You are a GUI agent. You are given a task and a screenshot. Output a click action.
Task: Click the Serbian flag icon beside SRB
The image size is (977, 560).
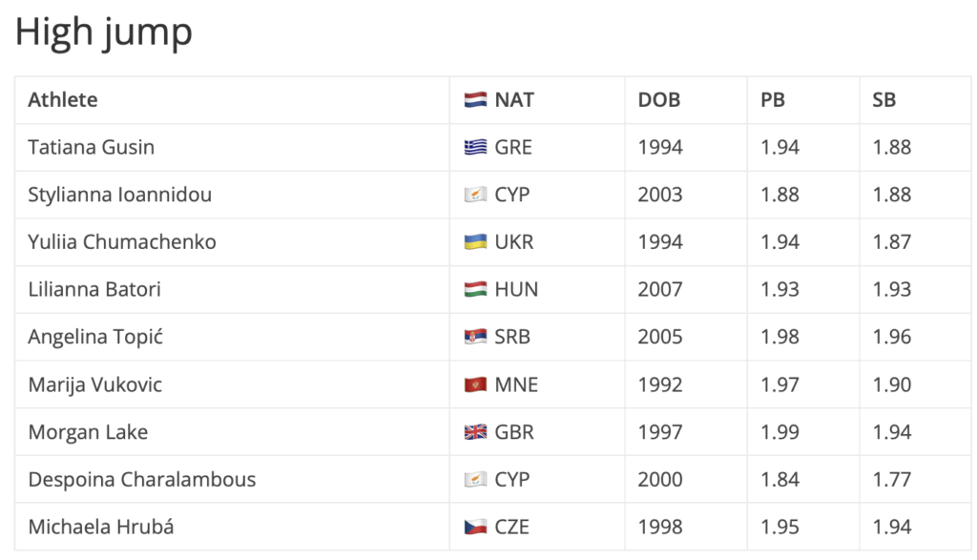coord(475,337)
